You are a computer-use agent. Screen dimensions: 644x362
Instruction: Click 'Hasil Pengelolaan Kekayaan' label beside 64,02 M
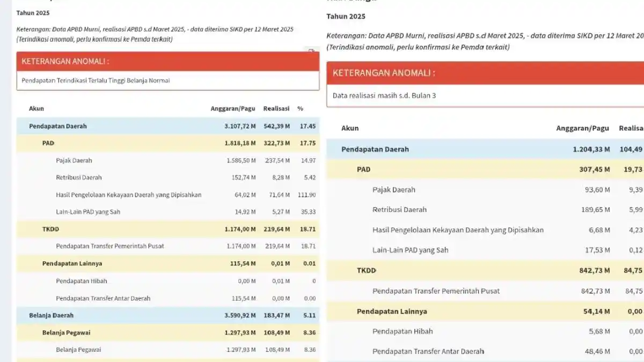[129, 195]
